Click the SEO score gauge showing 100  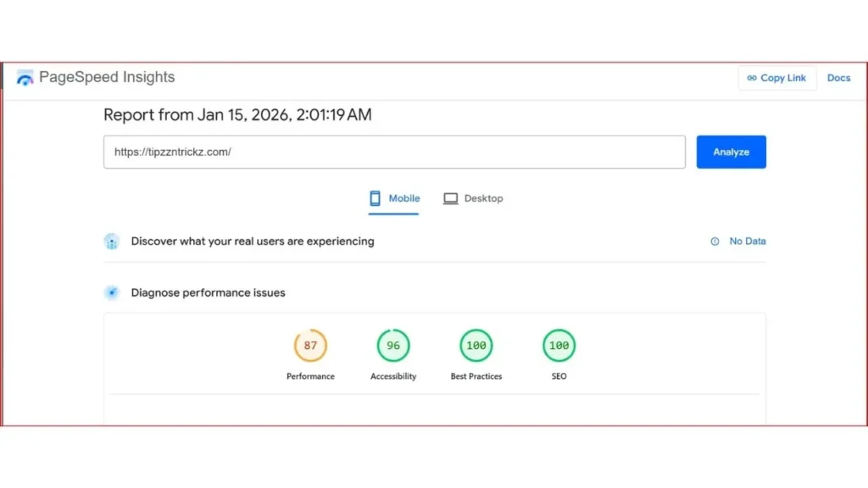558,345
